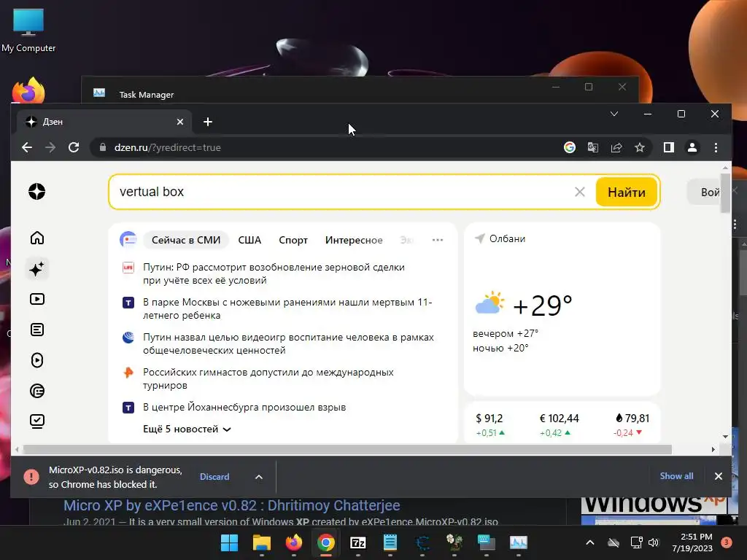
Task: Click the Найти search button
Action: [x=627, y=192]
